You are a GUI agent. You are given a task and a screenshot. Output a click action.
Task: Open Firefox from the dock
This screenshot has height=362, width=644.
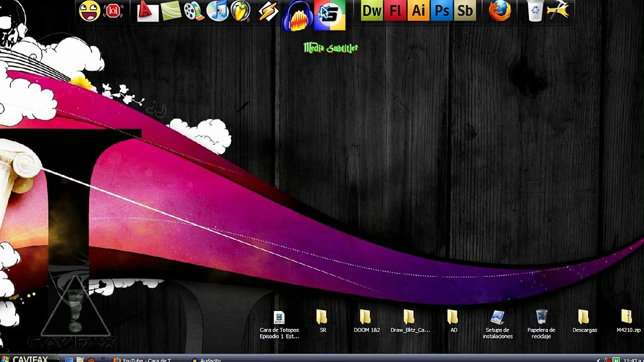[x=500, y=11]
